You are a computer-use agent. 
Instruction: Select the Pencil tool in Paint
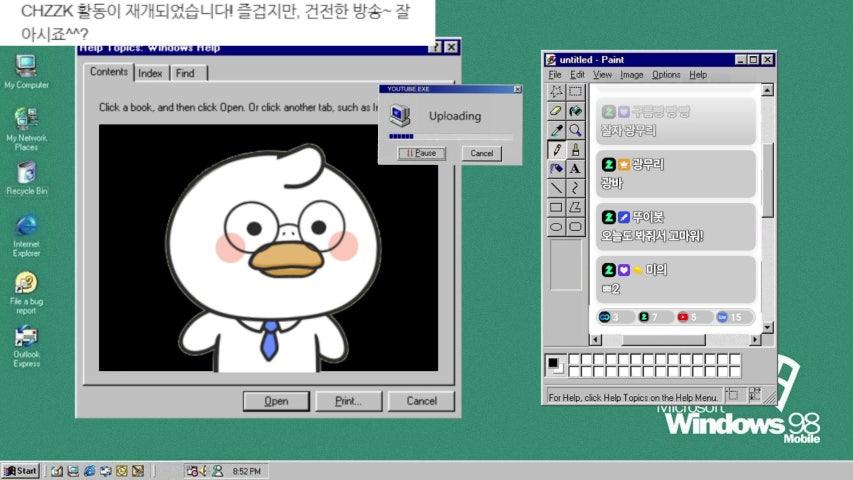click(556, 150)
